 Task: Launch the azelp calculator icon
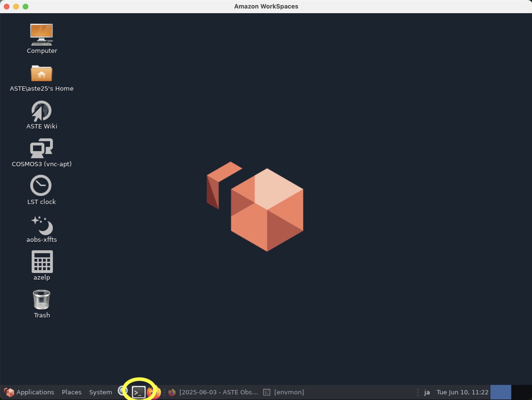[42, 262]
